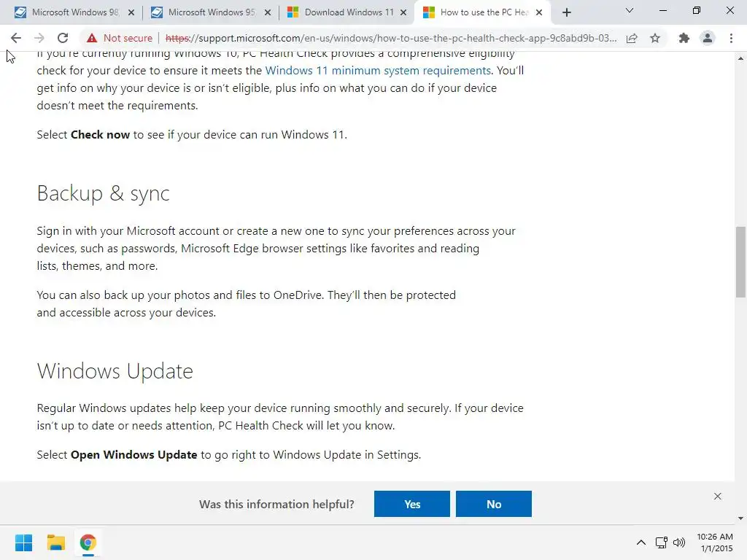Screen dimensions: 747x560
Task: Click the Backup & sync heading
Action: pos(104,193)
